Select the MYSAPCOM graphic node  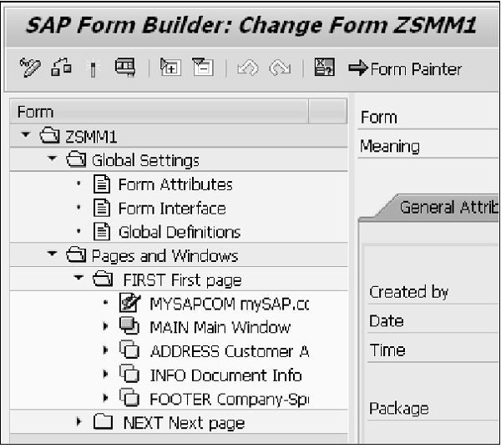pyautogui.click(x=228, y=304)
